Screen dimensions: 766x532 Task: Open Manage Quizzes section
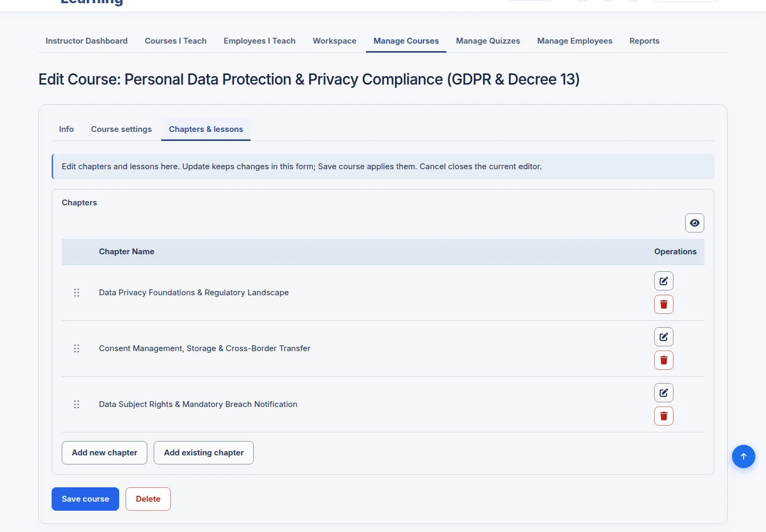point(488,41)
